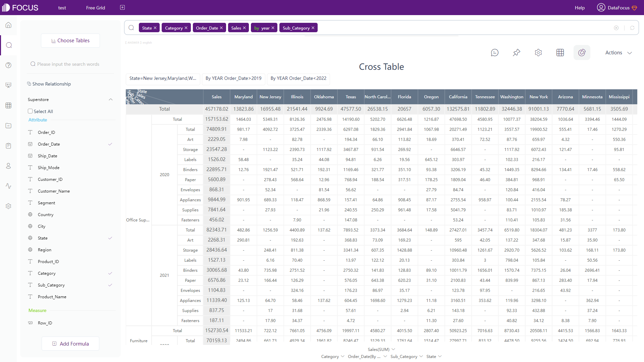Clear the search bar with the circled X
The height and width of the screenshot is (362, 644).
click(x=616, y=28)
